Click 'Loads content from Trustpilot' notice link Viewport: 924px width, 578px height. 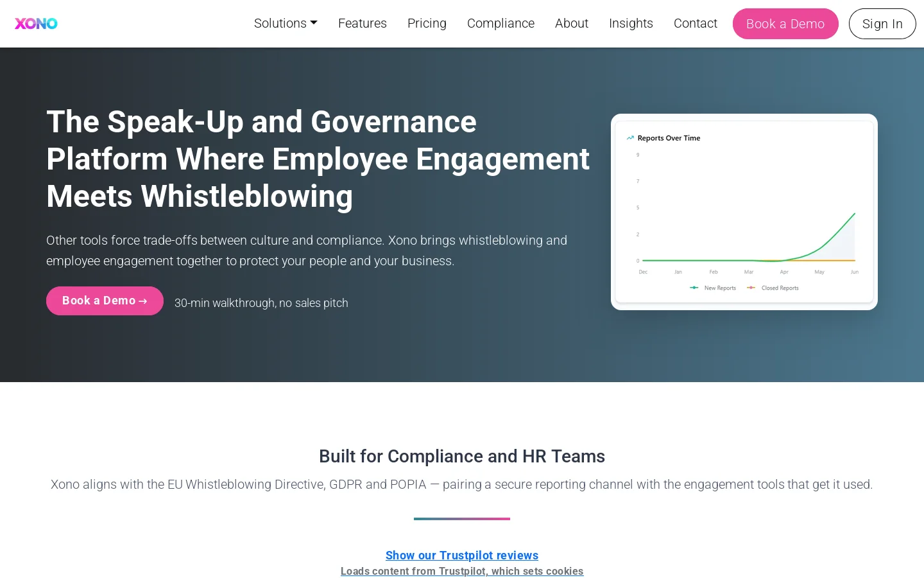462,572
